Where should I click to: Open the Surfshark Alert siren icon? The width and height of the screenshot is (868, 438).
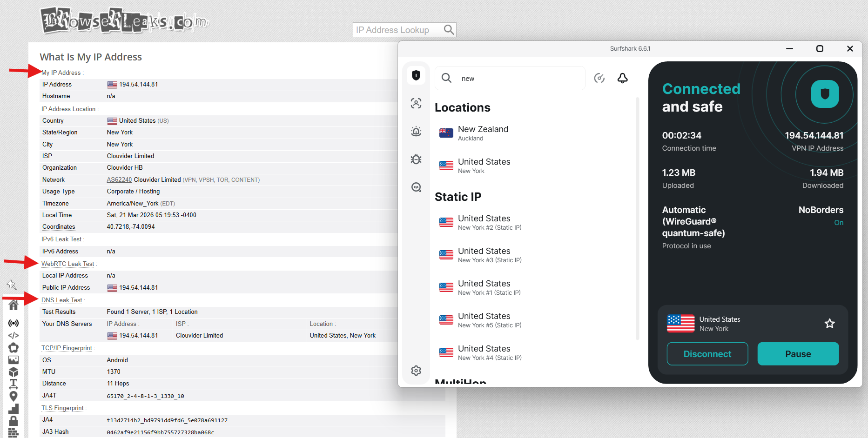[416, 131]
